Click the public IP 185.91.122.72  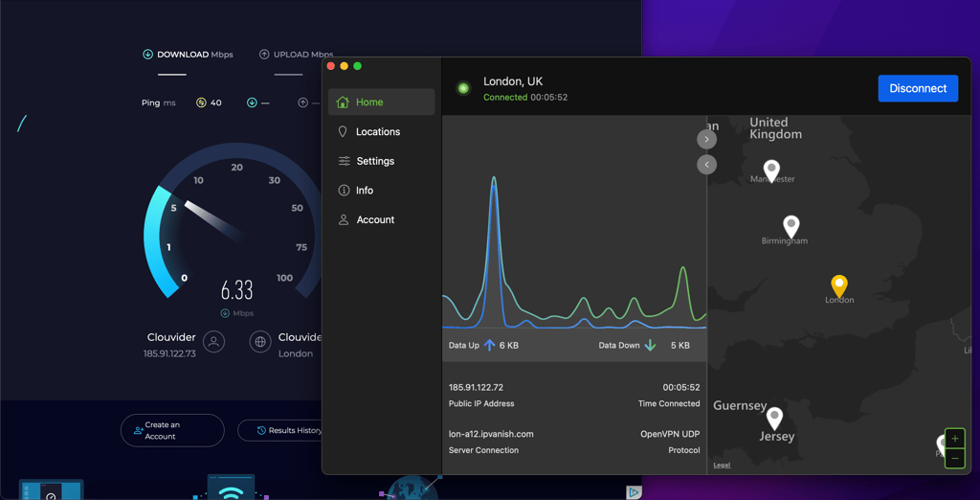pyautogui.click(x=476, y=387)
